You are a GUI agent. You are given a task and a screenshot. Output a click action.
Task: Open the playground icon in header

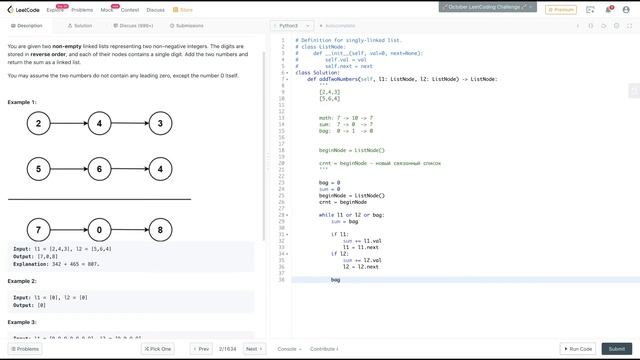click(x=590, y=9)
